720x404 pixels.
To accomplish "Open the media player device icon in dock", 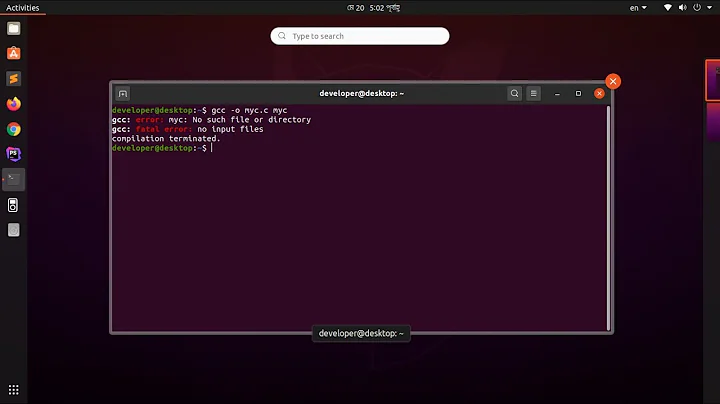I will click(14, 205).
